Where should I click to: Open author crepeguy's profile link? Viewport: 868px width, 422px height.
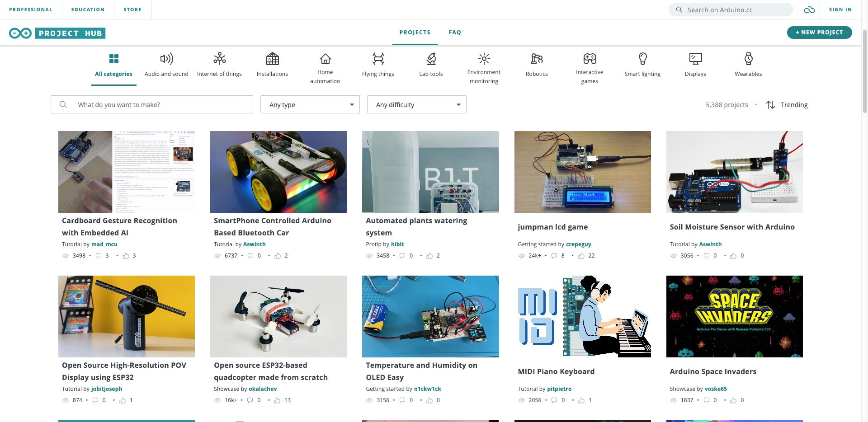point(579,244)
